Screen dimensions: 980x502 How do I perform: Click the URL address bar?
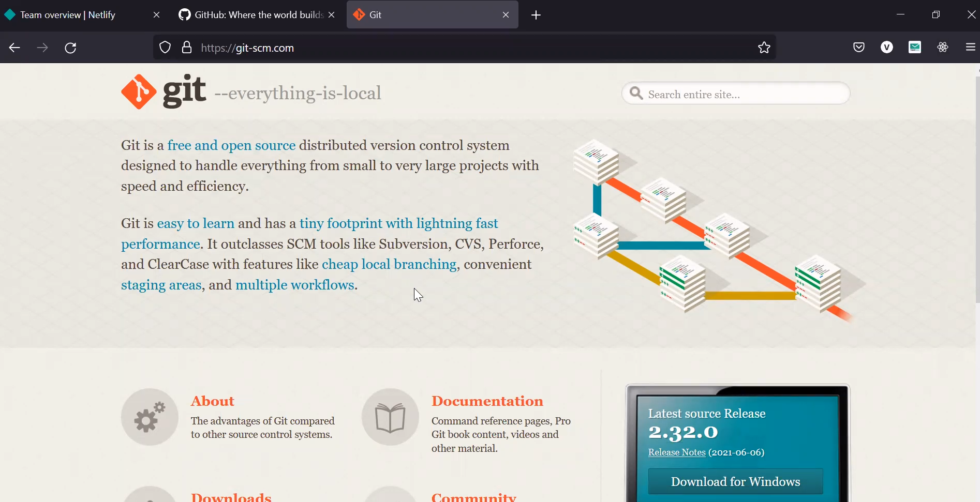pyautogui.click(x=466, y=48)
